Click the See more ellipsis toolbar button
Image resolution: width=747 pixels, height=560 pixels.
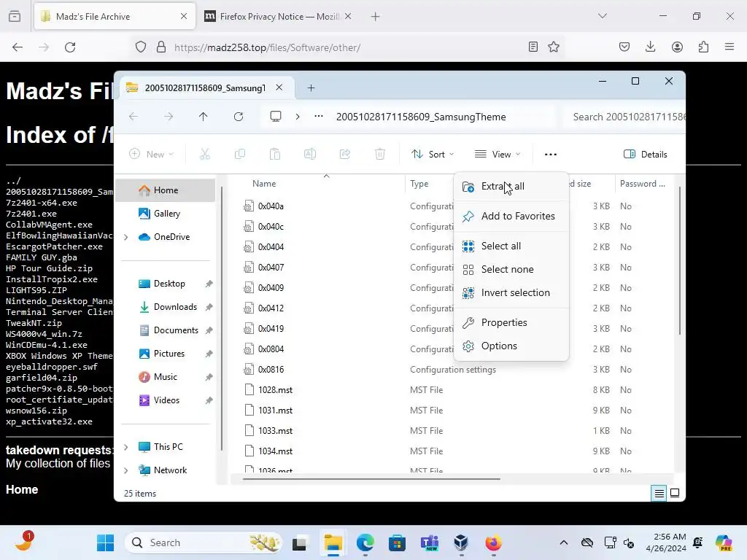tap(551, 155)
